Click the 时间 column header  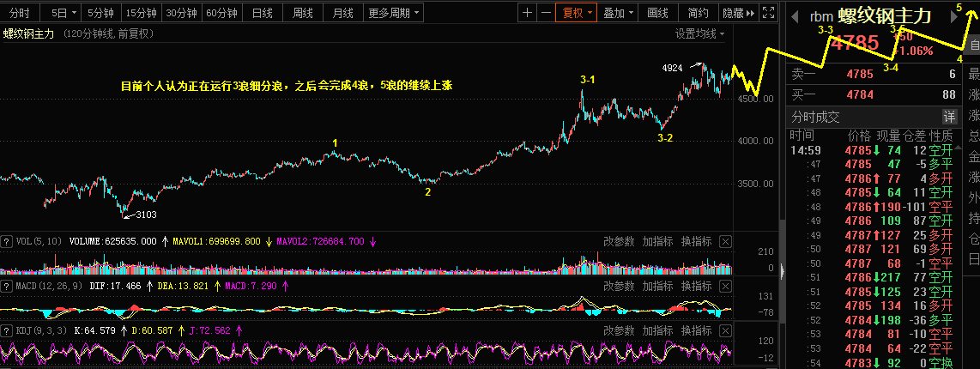point(802,135)
